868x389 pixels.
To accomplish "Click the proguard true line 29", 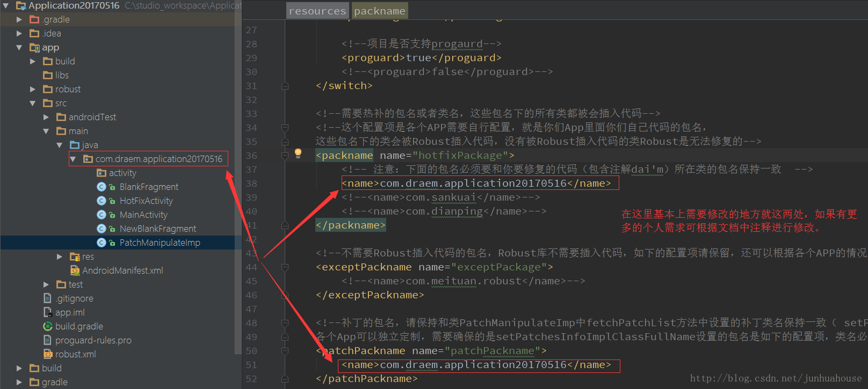I will pyautogui.click(x=421, y=58).
